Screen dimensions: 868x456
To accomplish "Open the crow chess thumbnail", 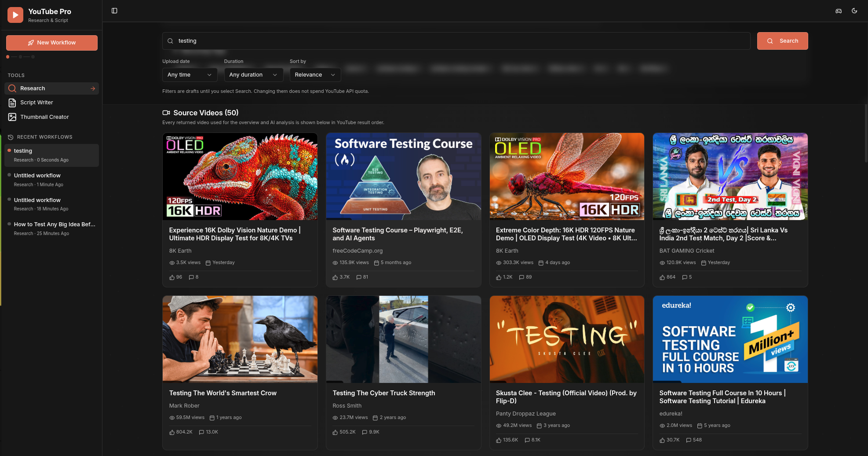I will [240, 339].
